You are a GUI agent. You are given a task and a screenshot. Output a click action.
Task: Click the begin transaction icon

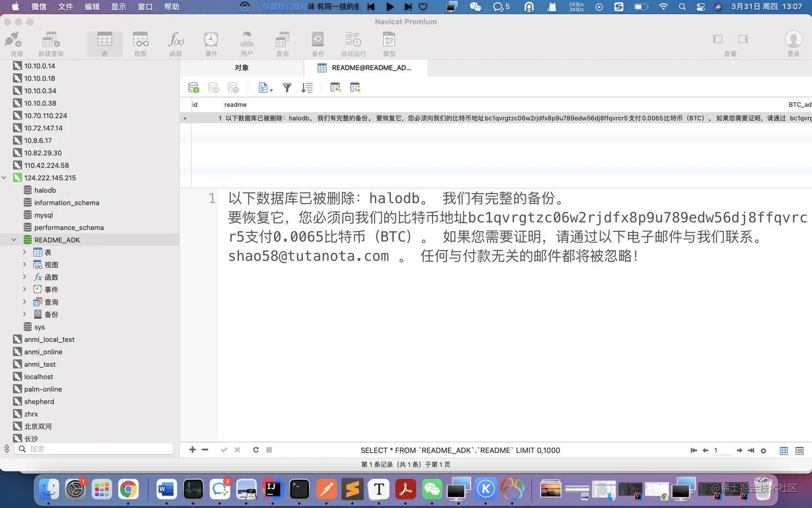(193, 88)
